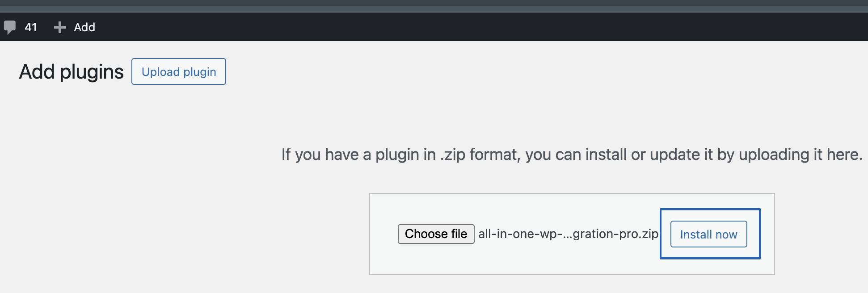Open the Add menu in admin bar
The height and width of the screenshot is (293, 868).
click(x=84, y=27)
